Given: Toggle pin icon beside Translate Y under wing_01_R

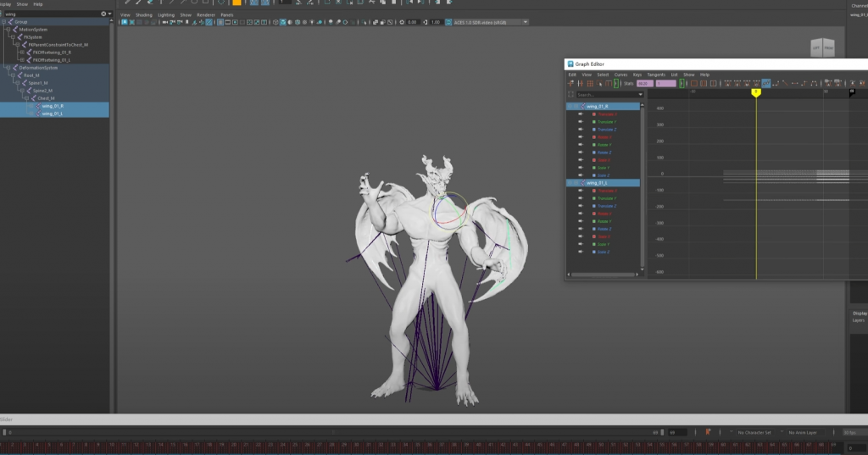Looking at the screenshot, I should pyautogui.click(x=580, y=122).
